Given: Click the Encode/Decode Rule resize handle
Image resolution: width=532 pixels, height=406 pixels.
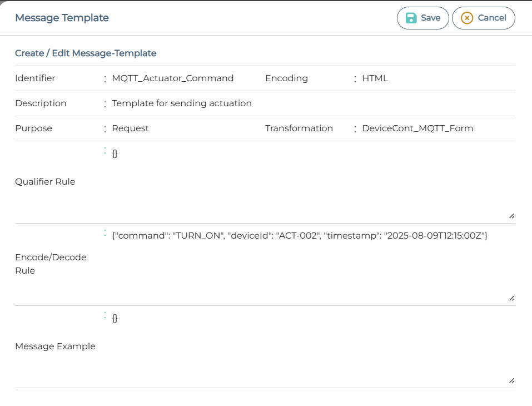Looking at the screenshot, I should (x=511, y=298).
